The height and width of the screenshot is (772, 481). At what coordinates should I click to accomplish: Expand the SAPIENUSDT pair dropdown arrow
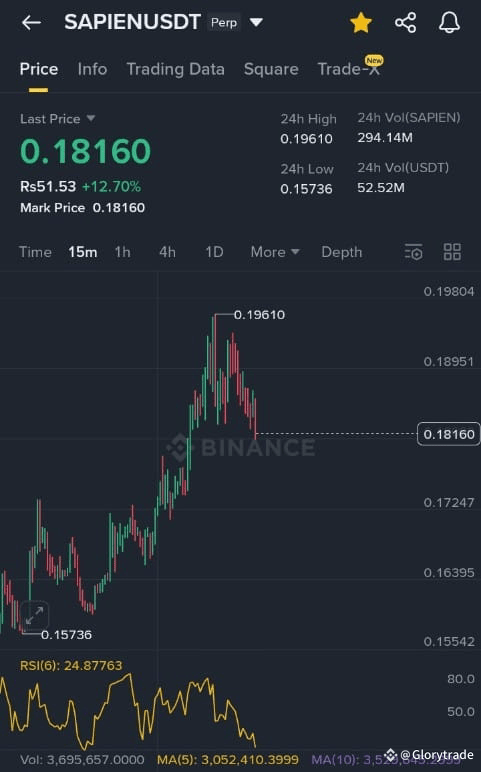pyautogui.click(x=257, y=23)
